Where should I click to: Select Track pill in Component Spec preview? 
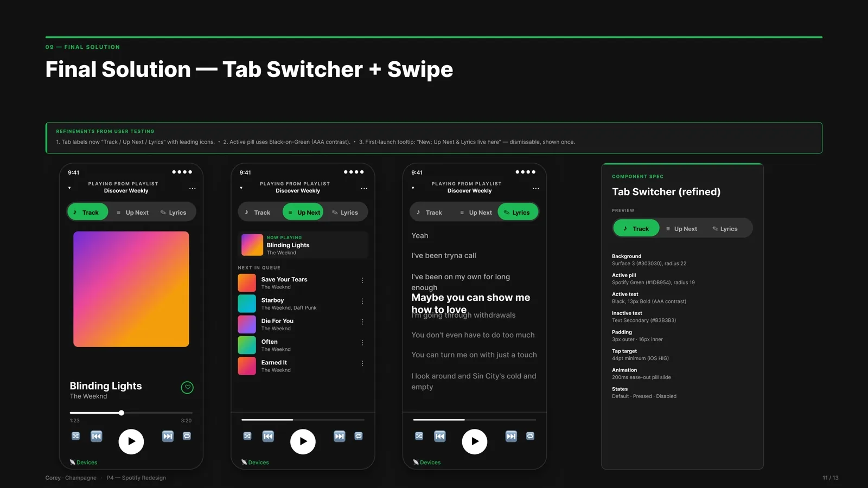point(636,228)
